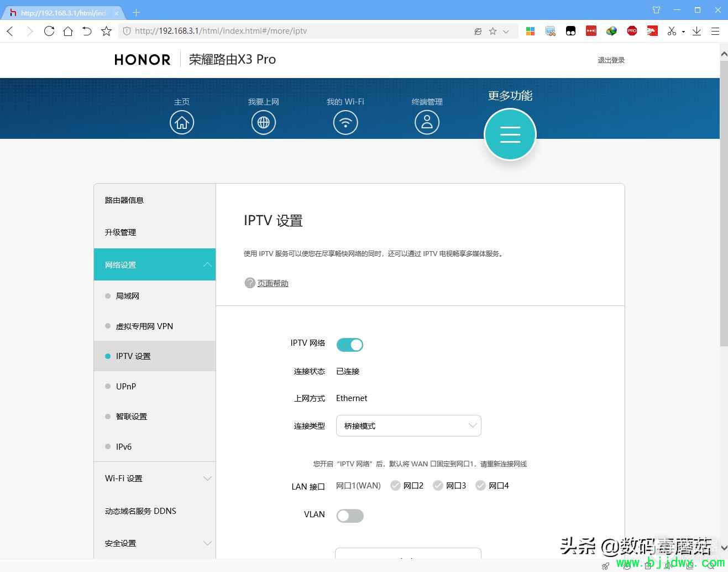Select 虚拟专用网 VPN in sidebar
The width and height of the screenshot is (728, 572).
point(155,326)
